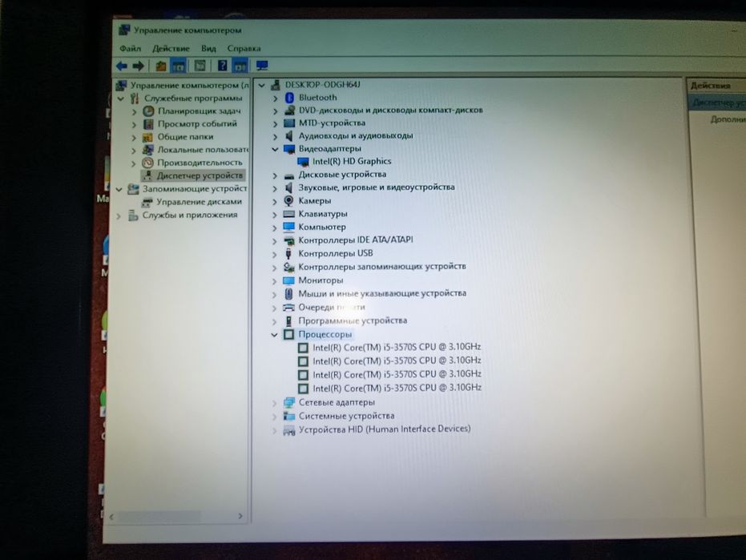Expand the Общие папки node
The width and height of the screenshot is (746, 560).
coord(134,138)
